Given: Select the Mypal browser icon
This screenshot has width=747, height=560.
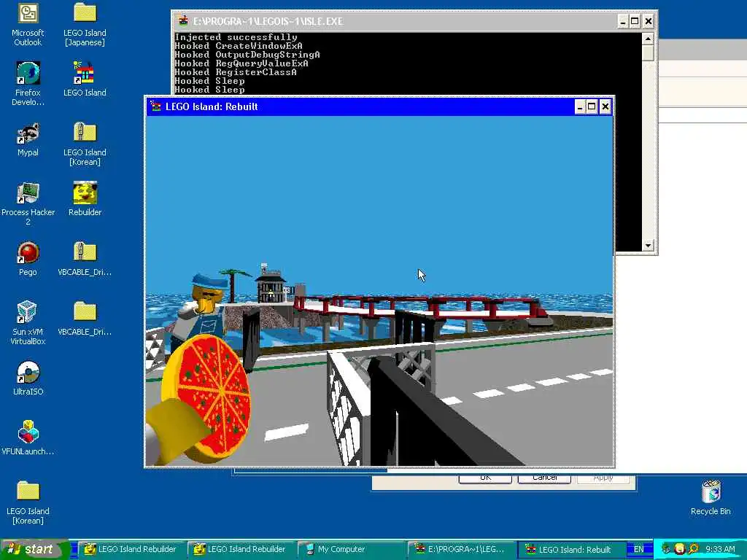Looking at the screenshot, I should pyautogui.click(x=28, y=139).
